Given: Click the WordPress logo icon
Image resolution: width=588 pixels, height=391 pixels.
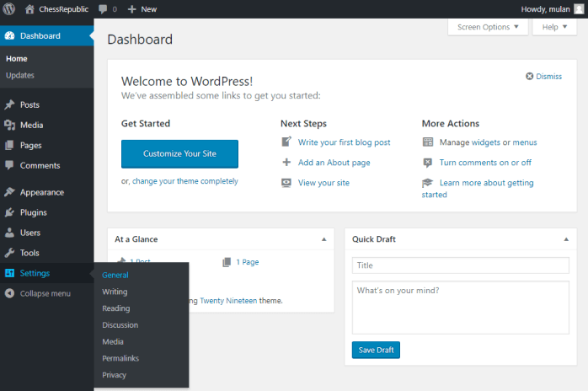Looking at the screenshot, I should click(9, 9).
